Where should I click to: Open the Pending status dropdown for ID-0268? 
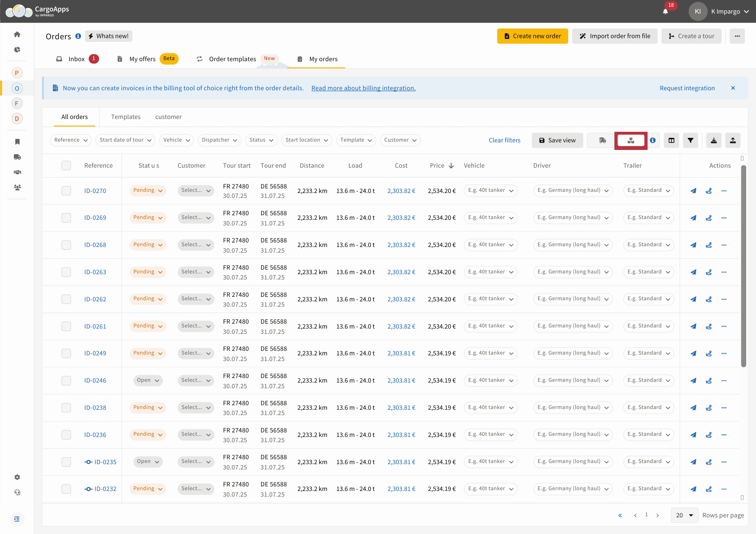tap(148, 245)
